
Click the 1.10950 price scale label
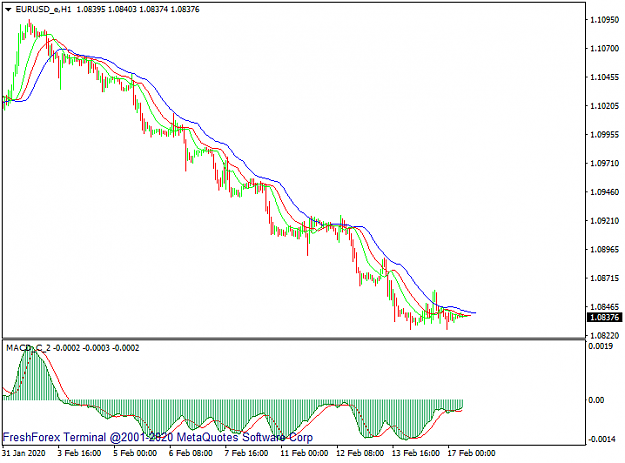point(605,20)
